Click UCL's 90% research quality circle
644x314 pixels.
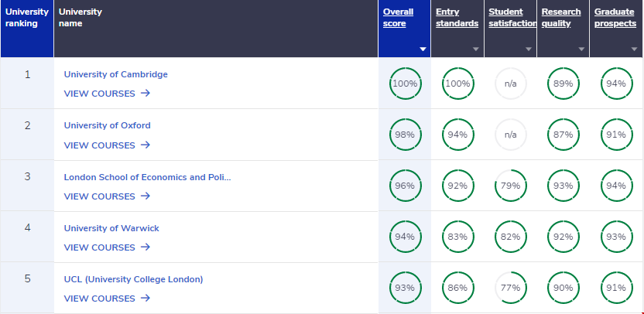point(563,288)
